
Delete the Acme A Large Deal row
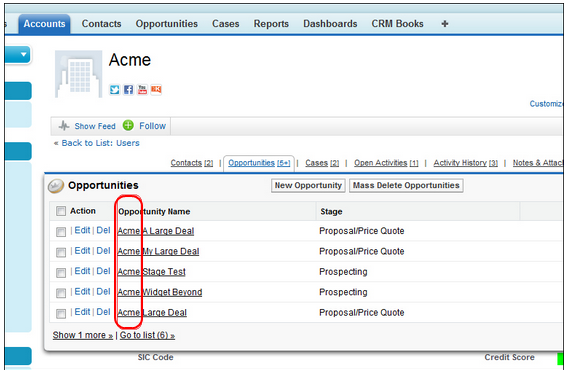[103, 230]
